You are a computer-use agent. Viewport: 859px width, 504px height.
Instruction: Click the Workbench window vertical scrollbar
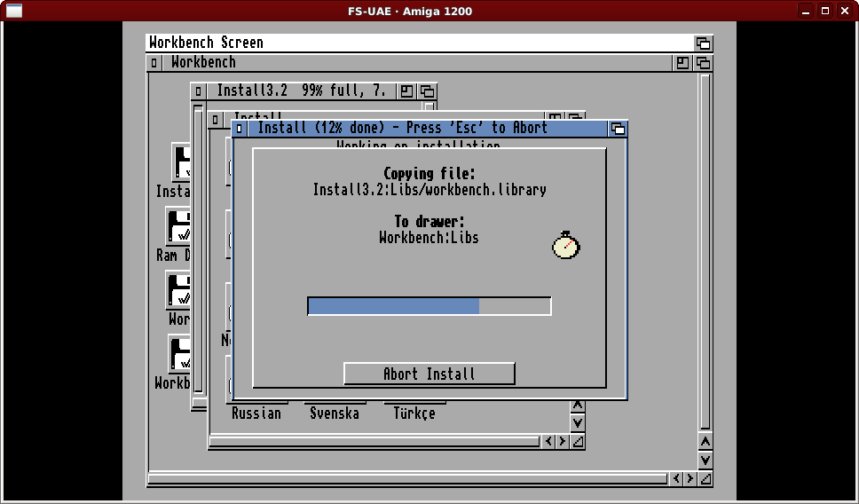pos(705,252)
